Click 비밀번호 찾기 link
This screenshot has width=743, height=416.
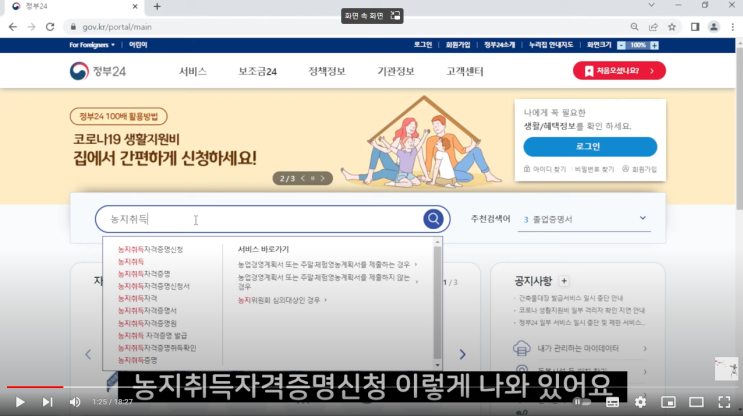pyautogui.click(x=594, y=169)
